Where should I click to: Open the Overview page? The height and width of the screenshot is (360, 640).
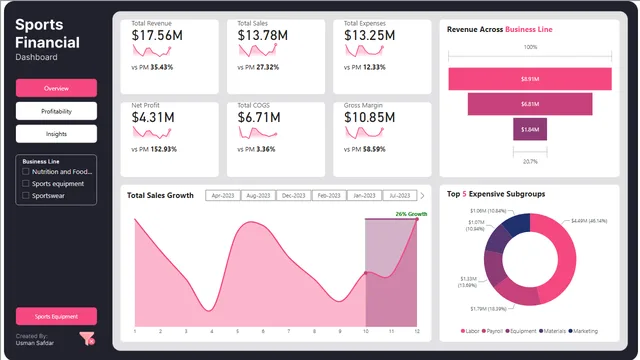coord(56,88)
